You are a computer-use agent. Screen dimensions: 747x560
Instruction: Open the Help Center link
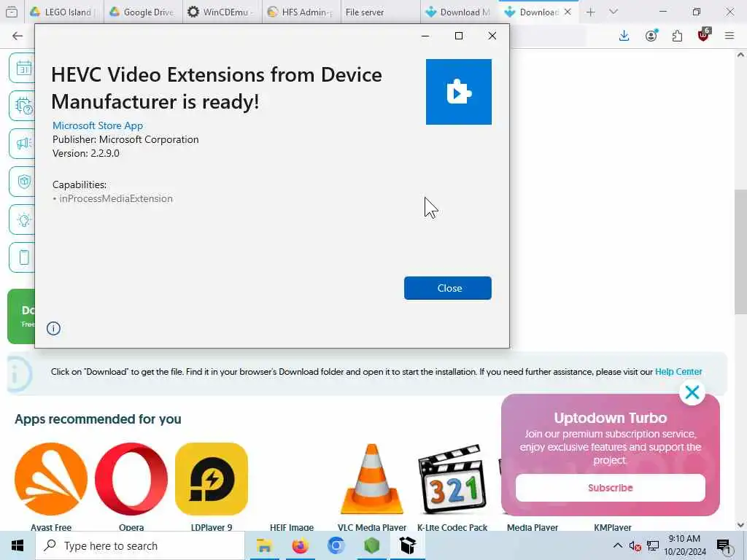pos(678,371)
